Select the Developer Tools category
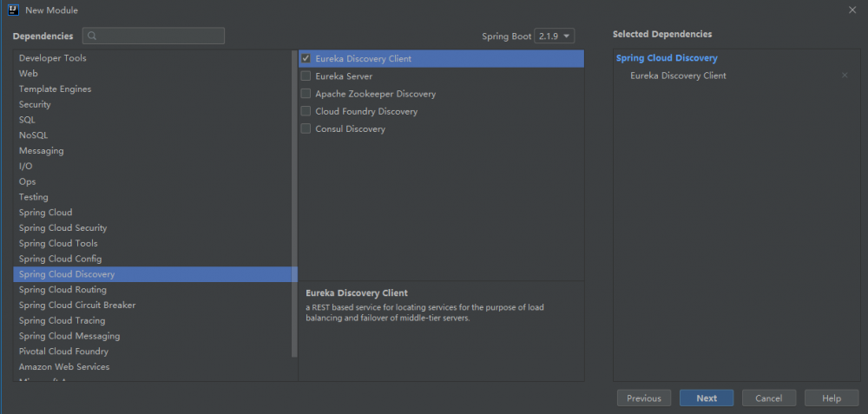 tap(53, 58)
